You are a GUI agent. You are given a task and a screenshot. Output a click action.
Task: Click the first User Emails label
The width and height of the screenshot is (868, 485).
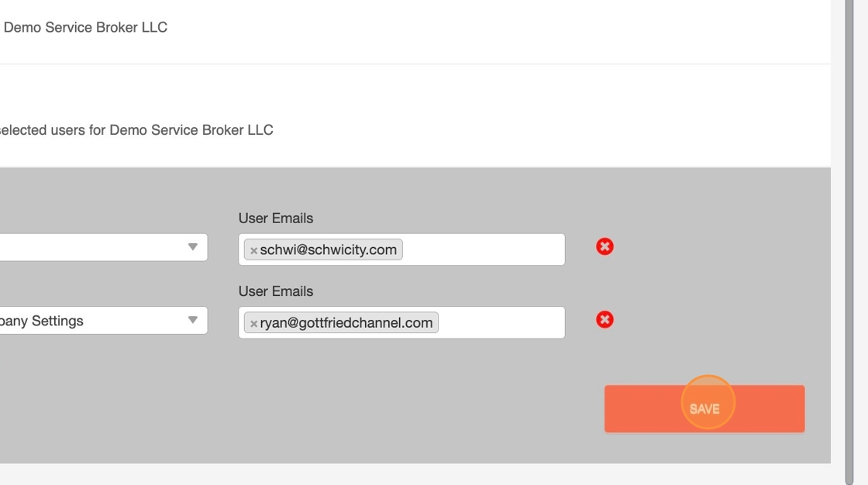(276, 218)
